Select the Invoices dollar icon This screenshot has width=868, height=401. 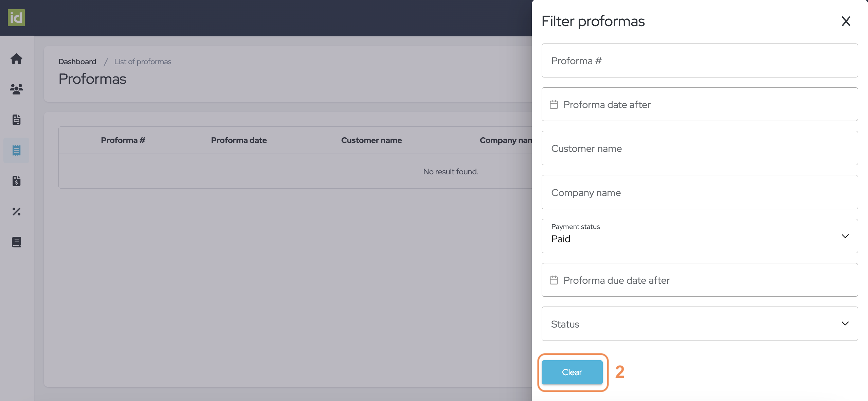point(17,180)
